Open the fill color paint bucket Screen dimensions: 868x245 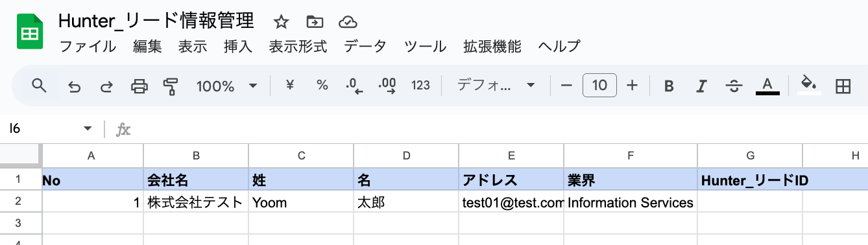tap(808, 84)
